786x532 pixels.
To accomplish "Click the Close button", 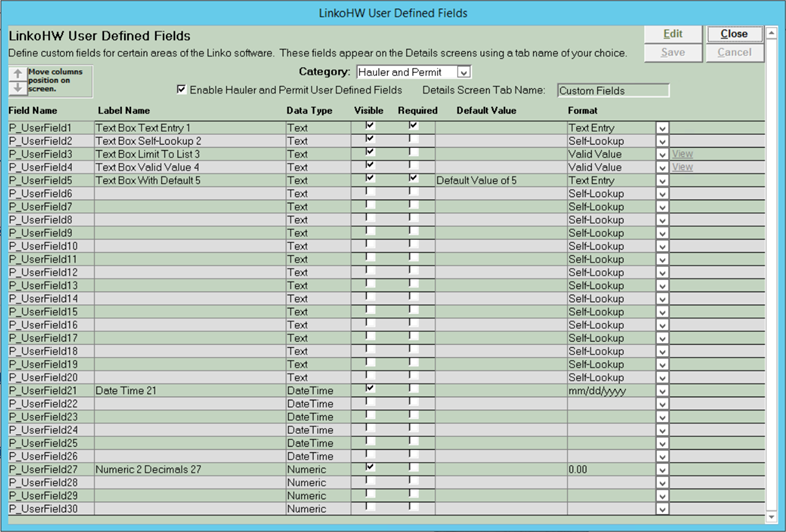I will click(734, 34).
